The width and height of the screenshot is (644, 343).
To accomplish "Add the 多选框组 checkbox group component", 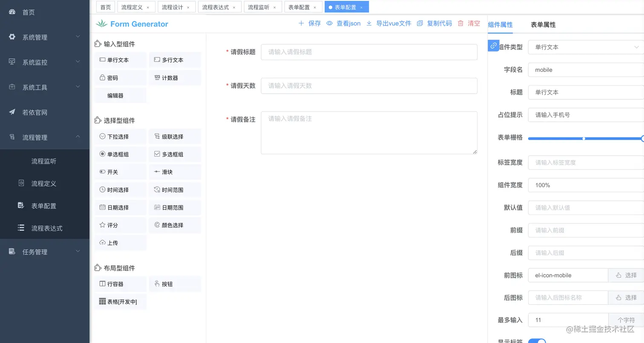I will click(175, 154).
